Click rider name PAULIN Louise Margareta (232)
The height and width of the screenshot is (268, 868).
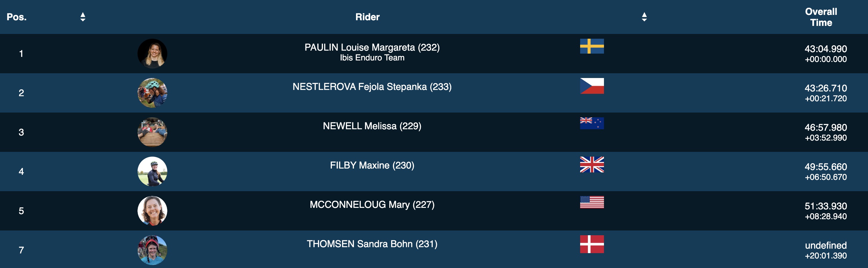point(372,48)
